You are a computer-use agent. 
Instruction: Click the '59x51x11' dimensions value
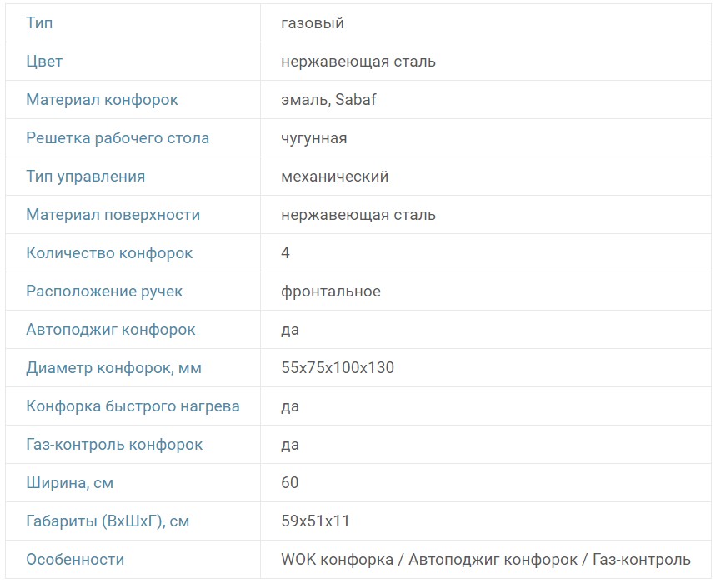(315, 521)
